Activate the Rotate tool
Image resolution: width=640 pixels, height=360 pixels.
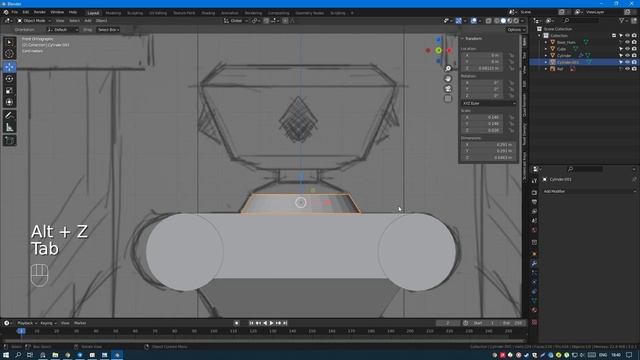[9, 79]
